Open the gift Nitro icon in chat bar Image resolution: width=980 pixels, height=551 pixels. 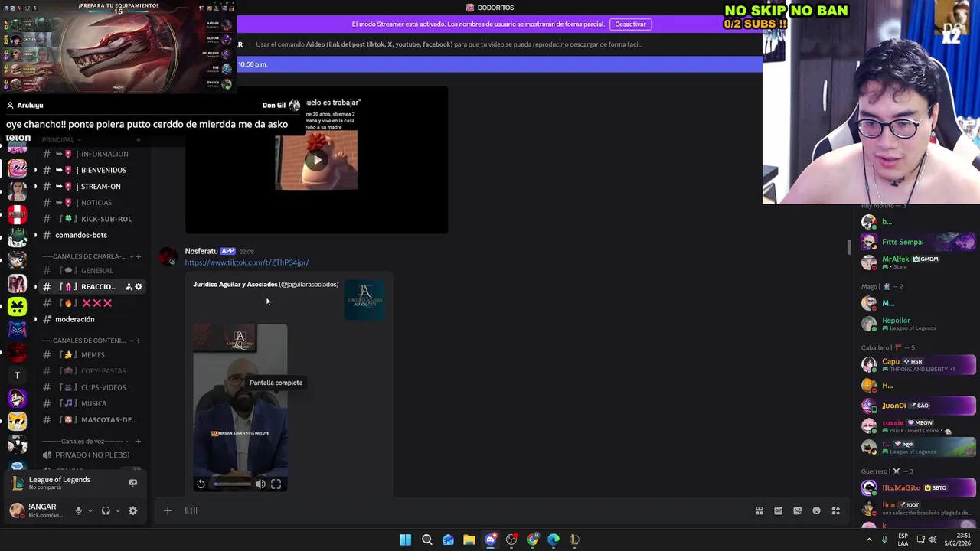tap(759, 510)
